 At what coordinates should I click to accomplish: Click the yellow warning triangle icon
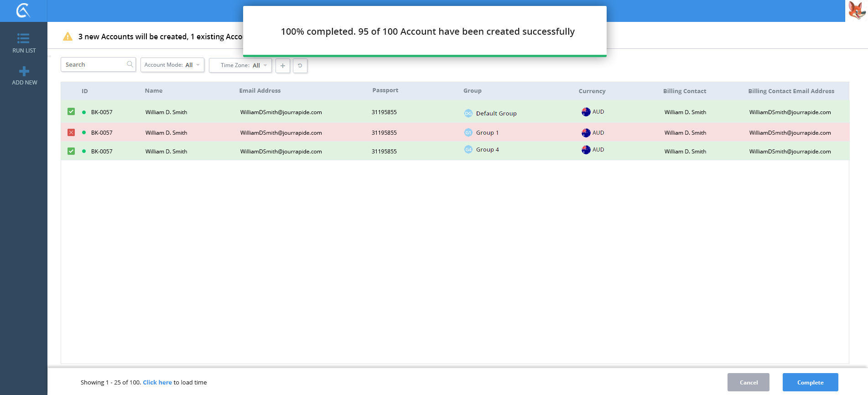[x=68, y=37]
